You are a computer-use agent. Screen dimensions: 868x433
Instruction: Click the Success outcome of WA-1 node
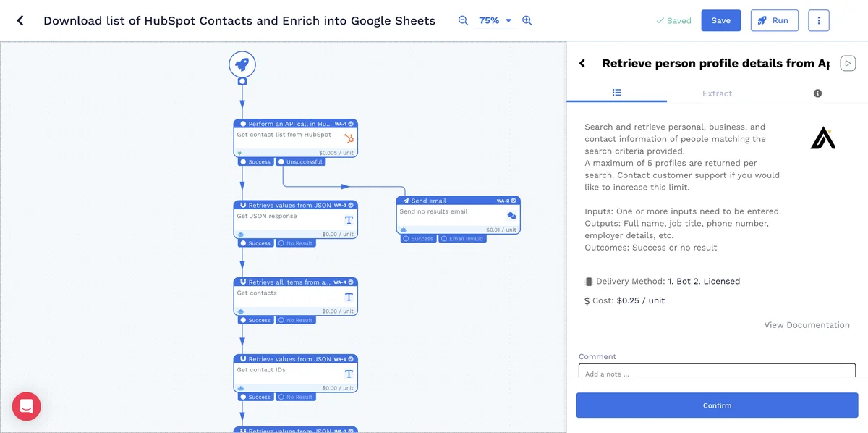(255, 161)
